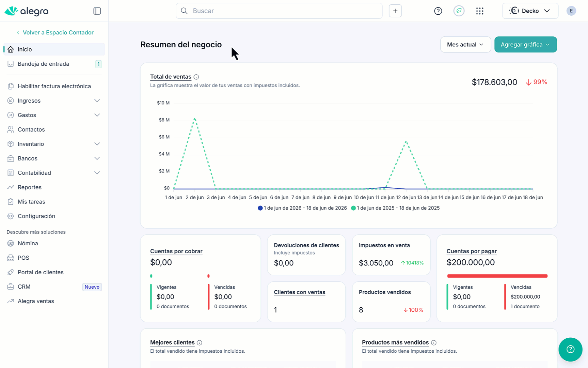Click the Buscar search field
This screenshot has width=588, height=368.
click(x=279, y=11)
